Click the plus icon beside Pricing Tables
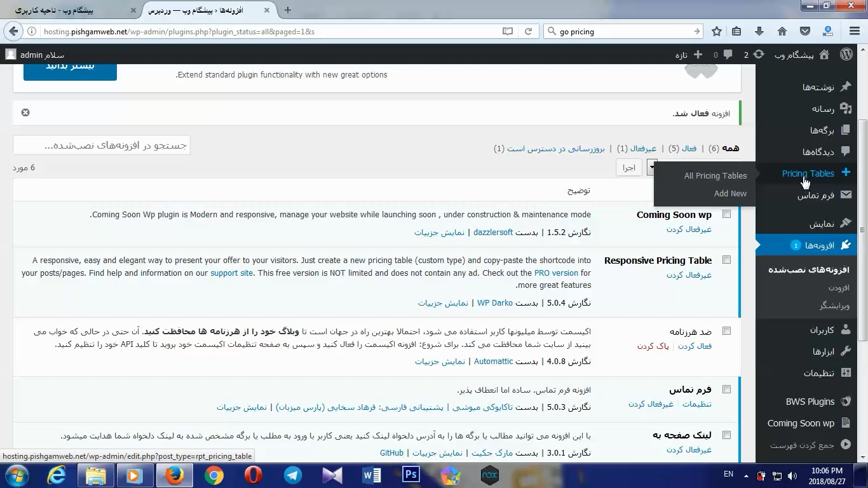Viewport: 868px width, 488px height. pyautogui.click(x=846, y=173)
